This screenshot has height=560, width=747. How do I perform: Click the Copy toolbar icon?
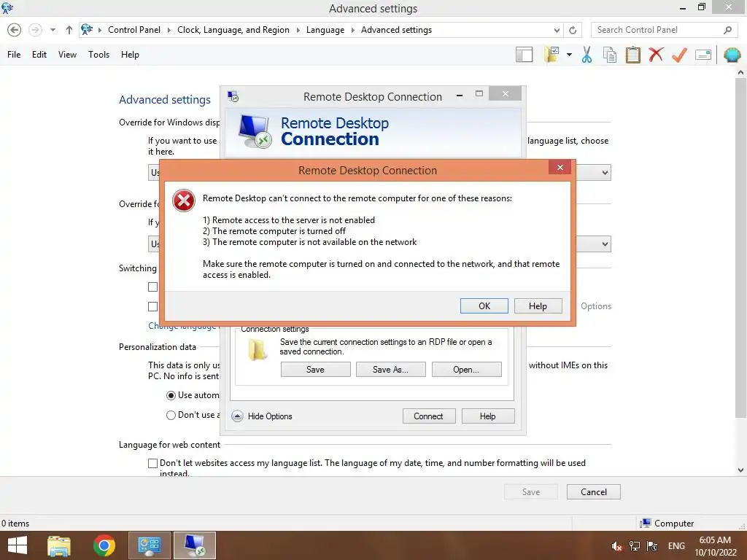[x=609, y=55]
